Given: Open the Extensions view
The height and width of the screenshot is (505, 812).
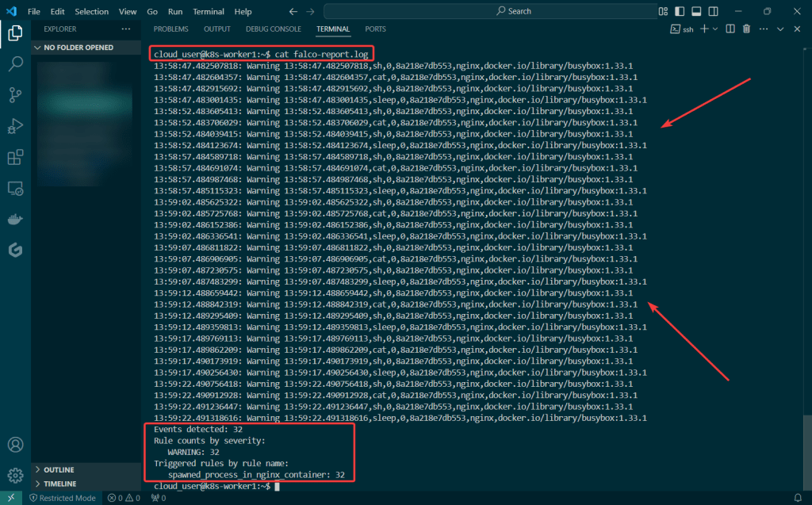Looking at the screenshot, I should (x=15, y=157).
